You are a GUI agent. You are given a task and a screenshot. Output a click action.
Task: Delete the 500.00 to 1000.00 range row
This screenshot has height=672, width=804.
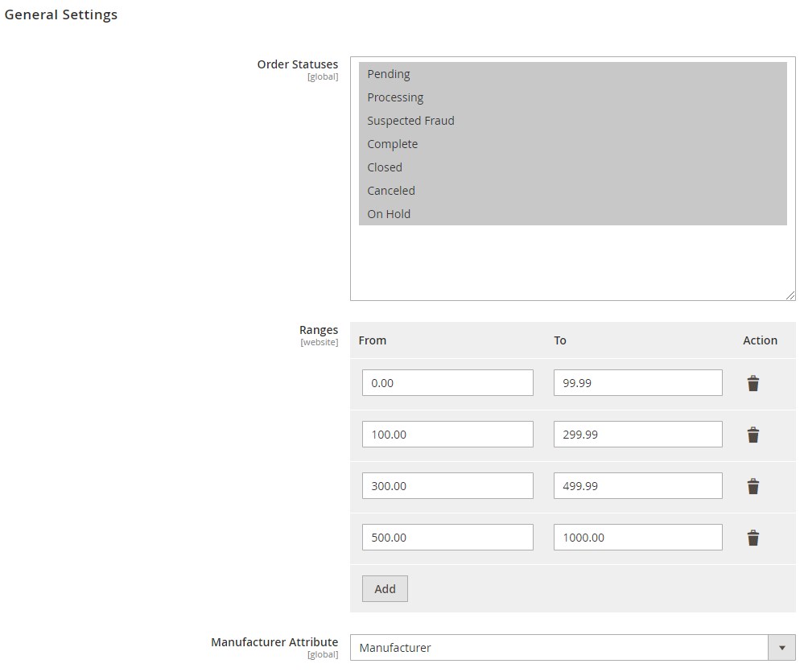tap(752, 538)
